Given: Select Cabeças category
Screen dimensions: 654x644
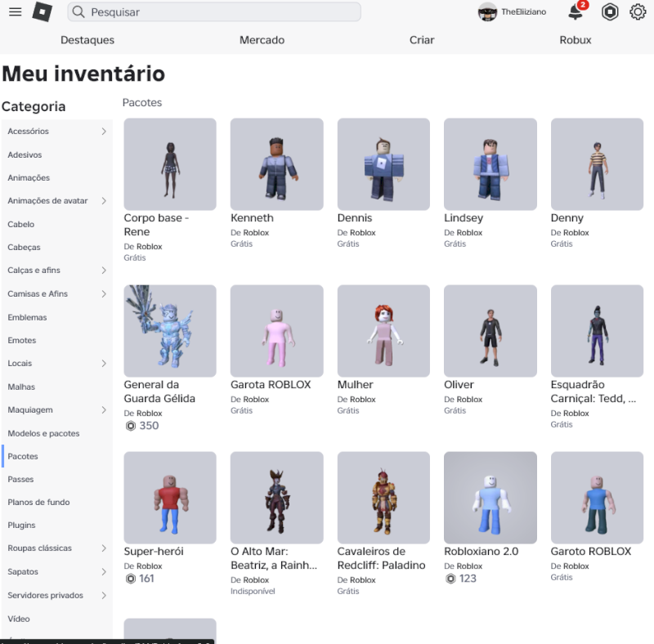Looking at the screenshot, I should coord(57,247).
